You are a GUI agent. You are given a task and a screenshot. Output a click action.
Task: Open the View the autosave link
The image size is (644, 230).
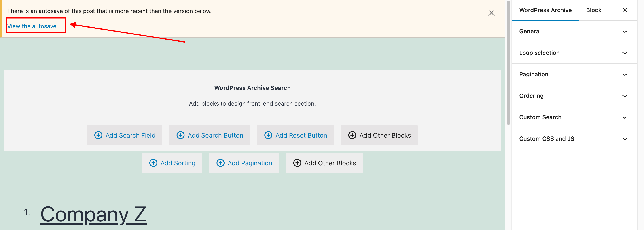tap(32, 26)
